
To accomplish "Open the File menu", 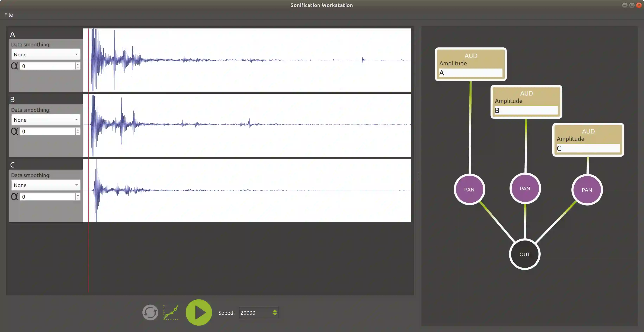I will (8, 15).
